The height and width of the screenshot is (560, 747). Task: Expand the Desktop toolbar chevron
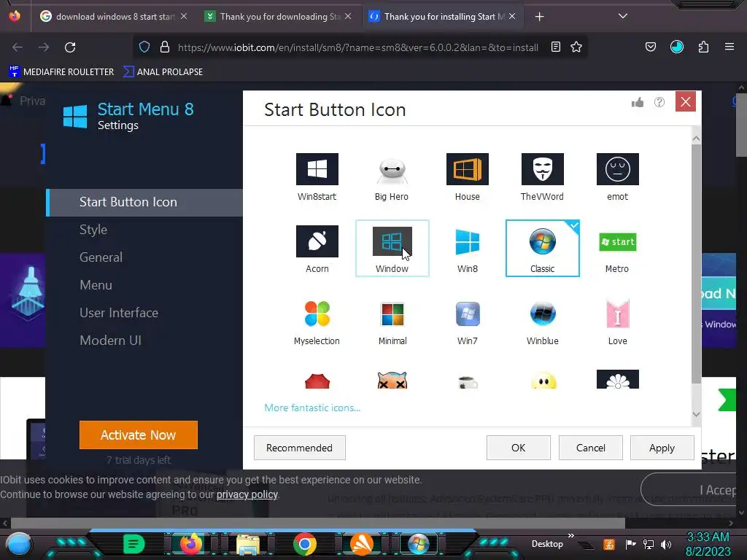pos(570,536)
